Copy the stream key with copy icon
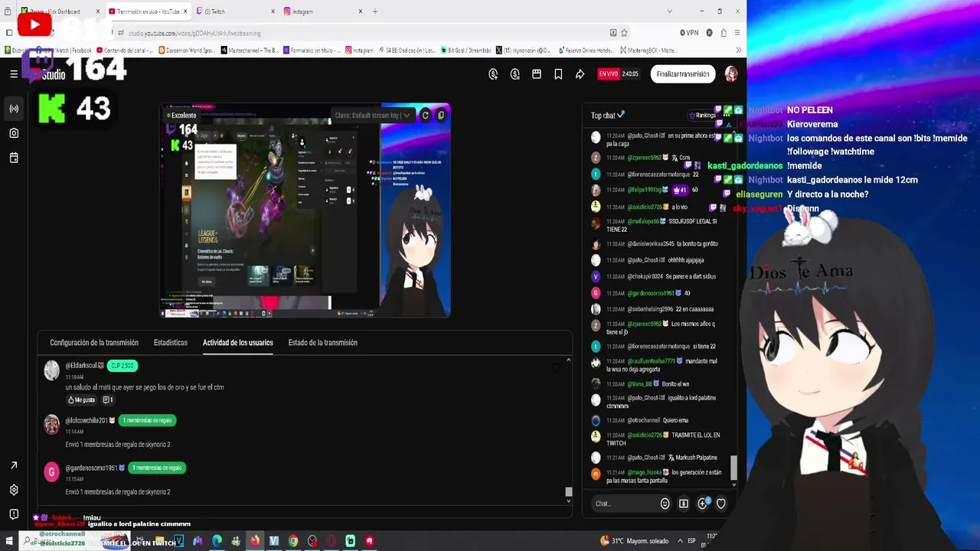This screenshot has width=980, height=551. 441,116
